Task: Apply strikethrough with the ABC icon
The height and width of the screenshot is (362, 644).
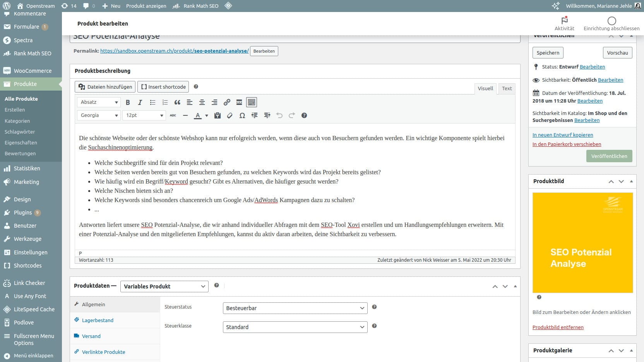Action: (173, 115)
